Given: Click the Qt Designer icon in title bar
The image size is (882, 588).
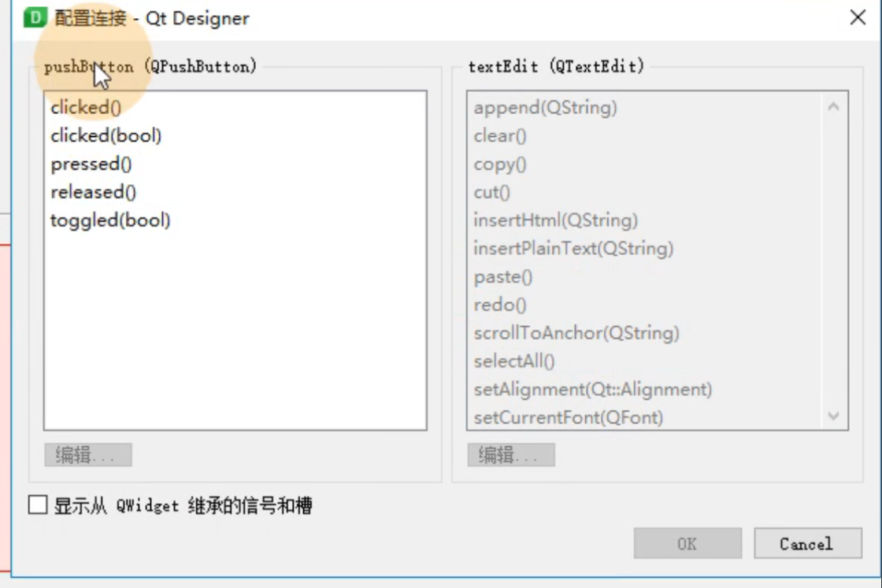Looking at the screenshot, I should [35, 17].
